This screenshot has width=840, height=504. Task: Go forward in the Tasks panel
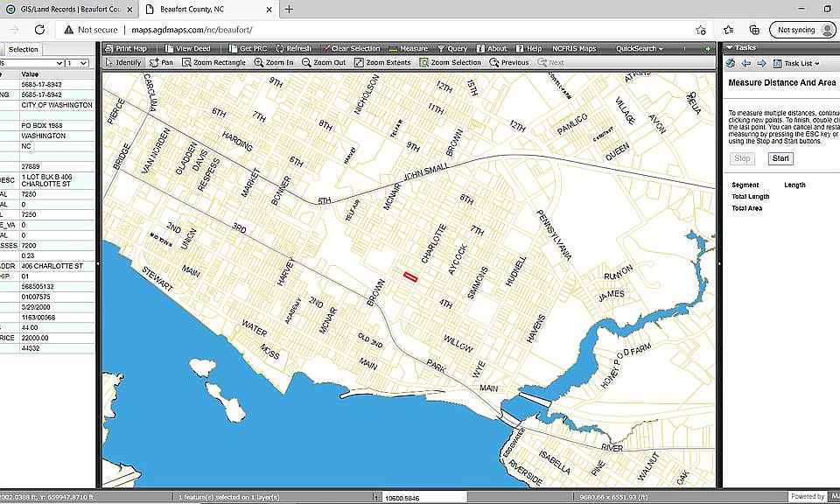761,63
